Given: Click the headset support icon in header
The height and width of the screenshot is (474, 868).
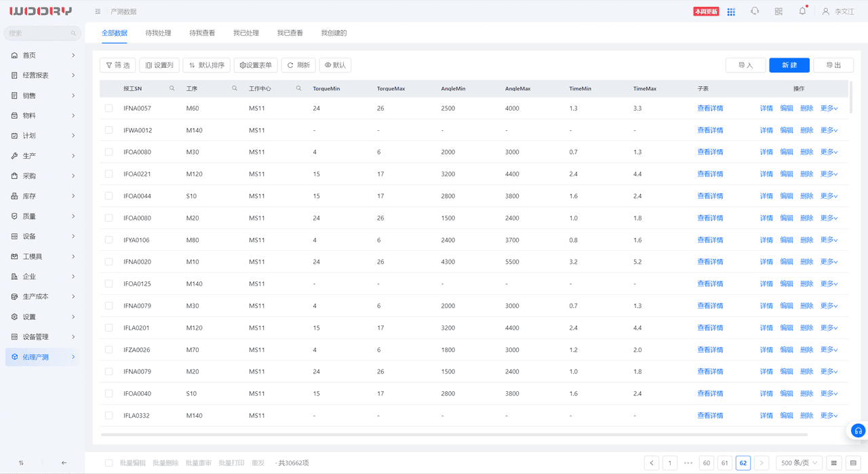Looking at the screenshot, I should tap(755, 12).
